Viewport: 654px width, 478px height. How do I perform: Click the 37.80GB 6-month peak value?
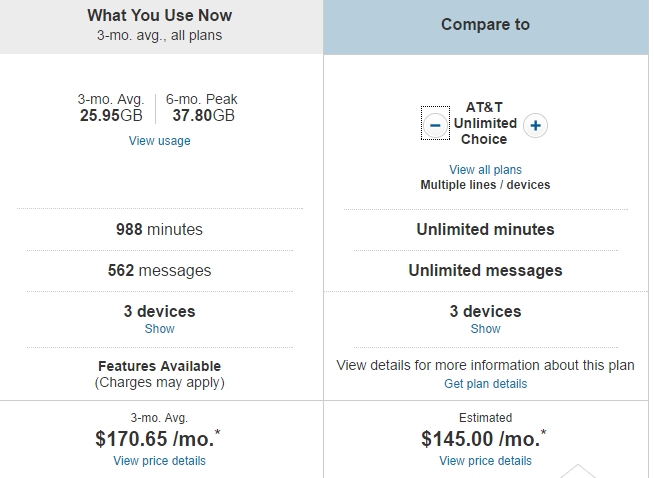point(204,115)
